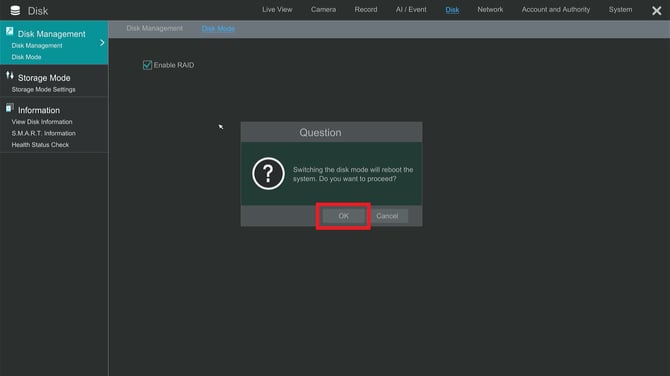This screenshot has height=376, width=670.
Task: Open Storage Mode Settings link
Action: pos(44,89)
